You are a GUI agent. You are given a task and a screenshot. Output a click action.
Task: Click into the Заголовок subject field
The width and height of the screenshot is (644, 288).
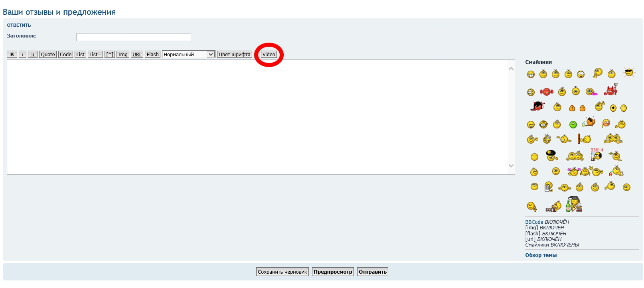(x=134, y=37)
